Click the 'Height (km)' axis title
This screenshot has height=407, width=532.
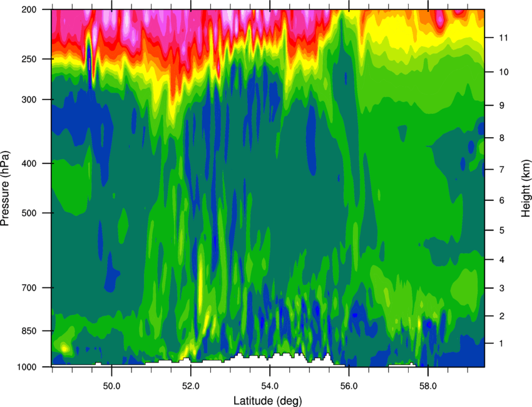coord(526,188)
